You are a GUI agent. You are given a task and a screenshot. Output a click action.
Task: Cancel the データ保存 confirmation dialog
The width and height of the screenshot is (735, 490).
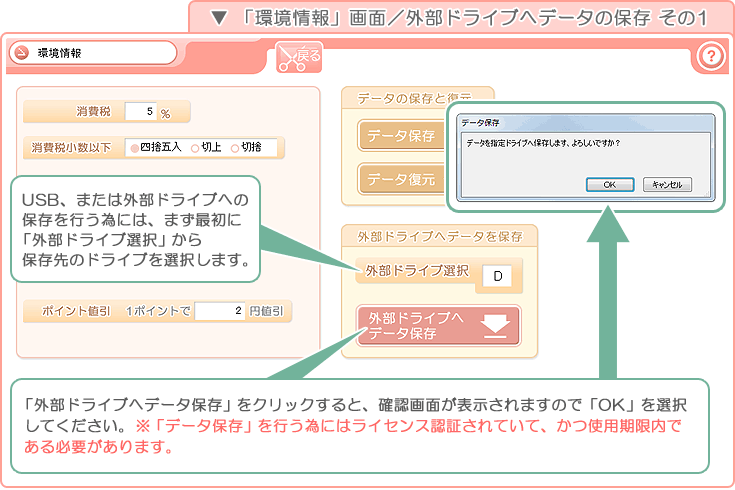click(x=667, y=184)
